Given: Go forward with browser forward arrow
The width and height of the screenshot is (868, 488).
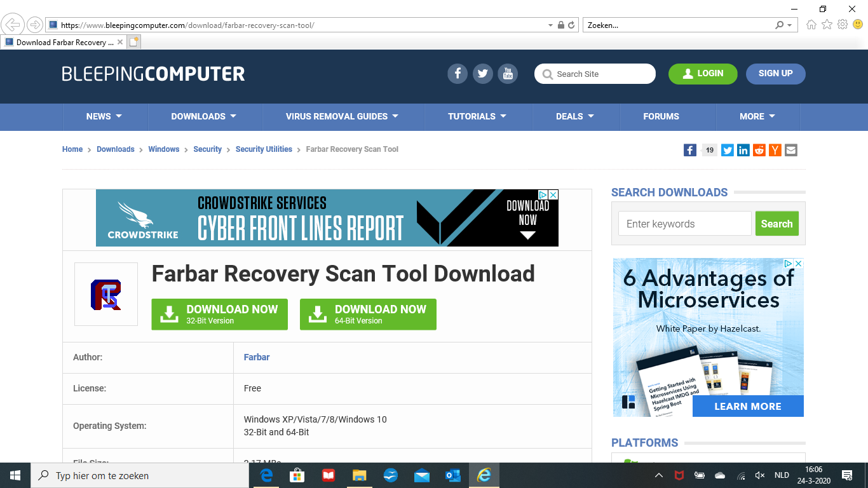Looking at the screenshot, I should 34,25.
